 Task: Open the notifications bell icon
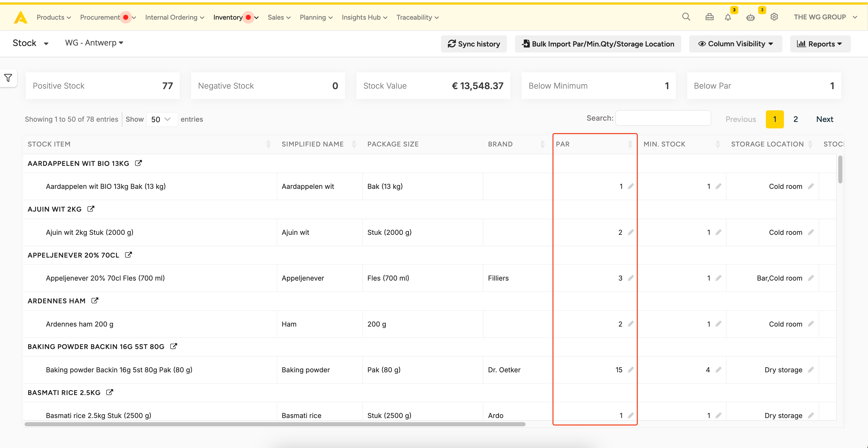(x=728, y=18)
